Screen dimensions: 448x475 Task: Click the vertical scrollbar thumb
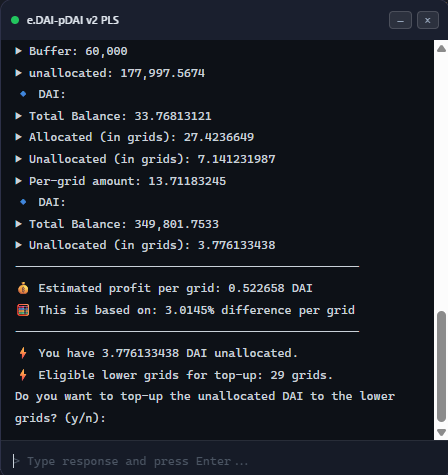tap(441, 367)
